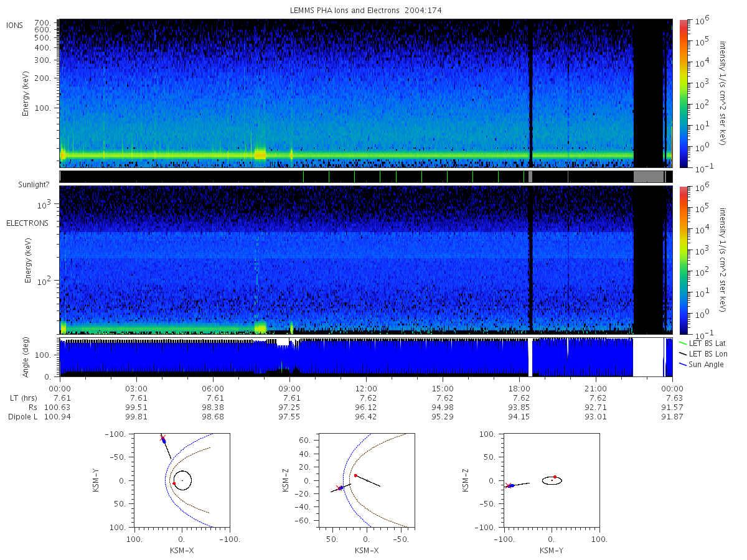This screenshot has width=747, height=560.
Task: Click the 'Dipole L' row label
Action: pyautogui.click(x=23, y=416)
